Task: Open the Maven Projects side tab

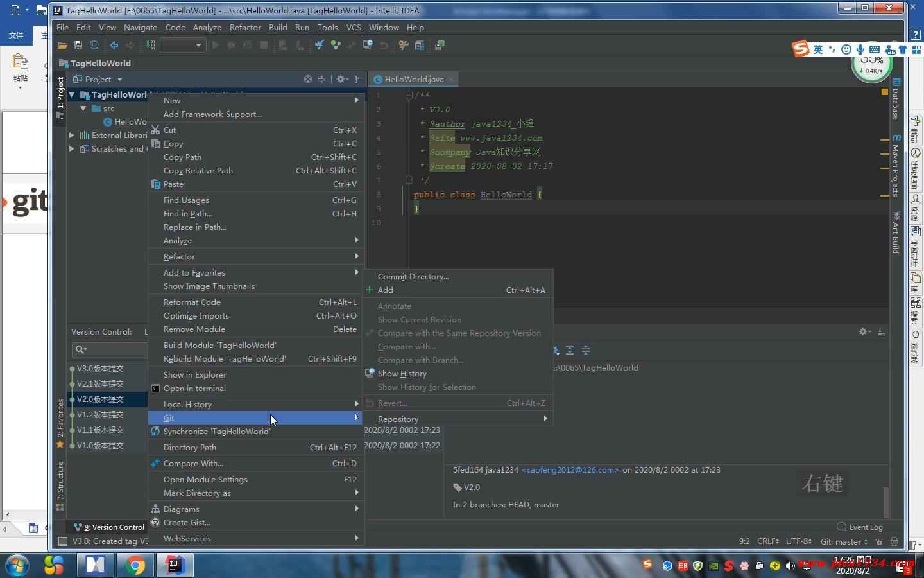Action: (x=896, y=165)
